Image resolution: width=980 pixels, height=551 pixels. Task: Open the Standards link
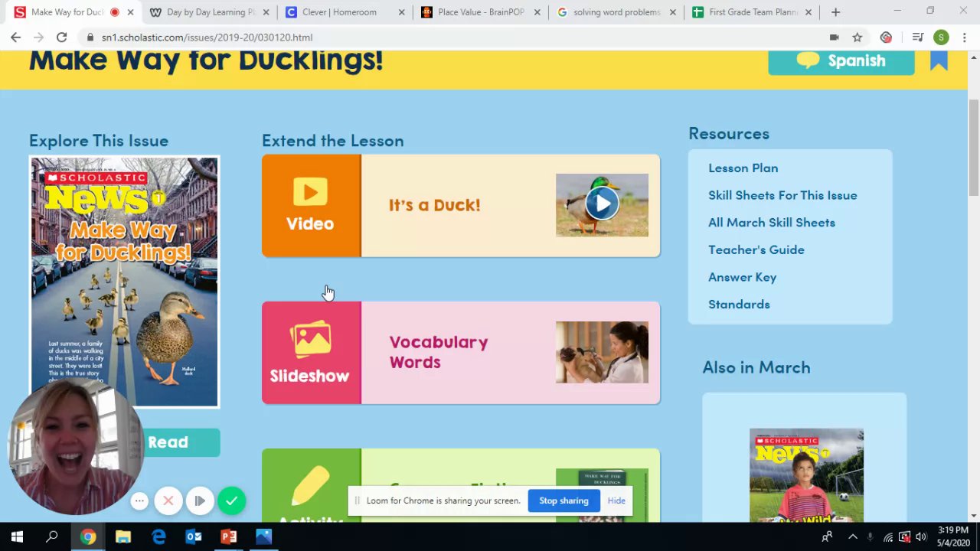point(739,304)
